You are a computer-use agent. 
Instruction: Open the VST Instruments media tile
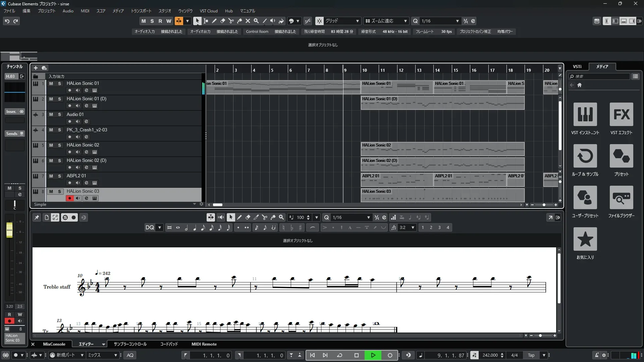point(585,114)
